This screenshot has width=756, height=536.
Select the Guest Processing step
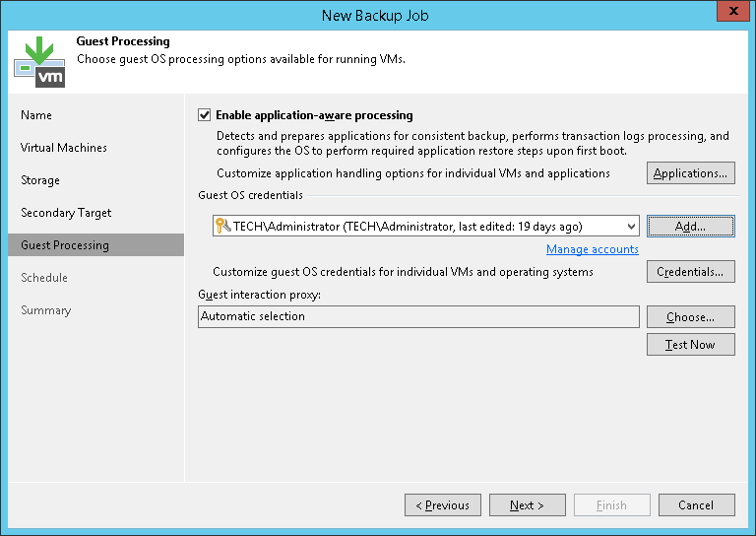[65, 245]
